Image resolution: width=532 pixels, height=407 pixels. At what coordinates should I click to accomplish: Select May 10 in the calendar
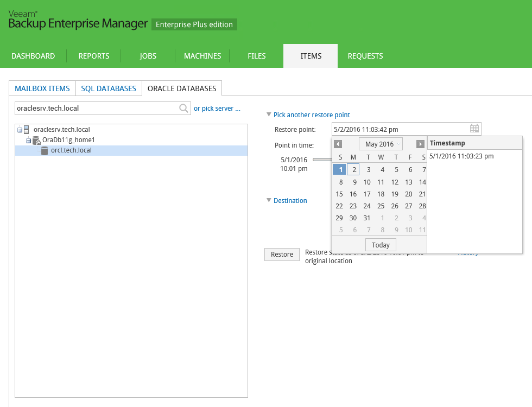point(367,182)
